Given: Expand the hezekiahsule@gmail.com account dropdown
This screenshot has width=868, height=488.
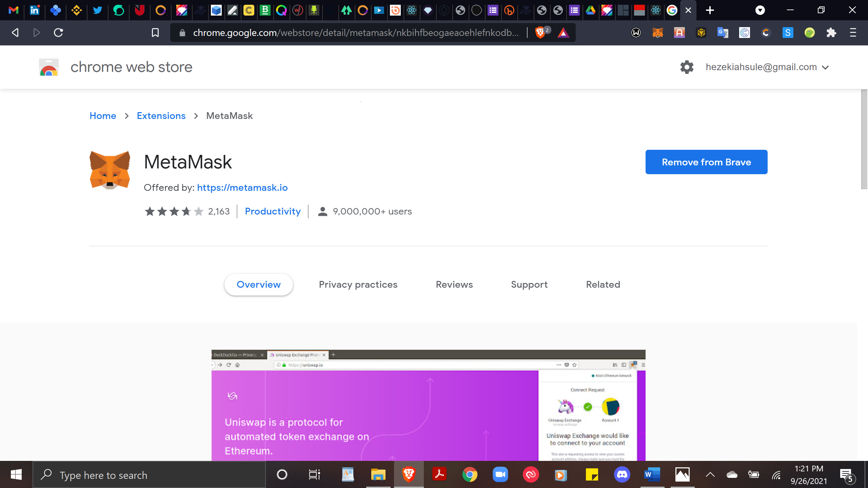Looking at the screenshot, I should pos(767,67).
